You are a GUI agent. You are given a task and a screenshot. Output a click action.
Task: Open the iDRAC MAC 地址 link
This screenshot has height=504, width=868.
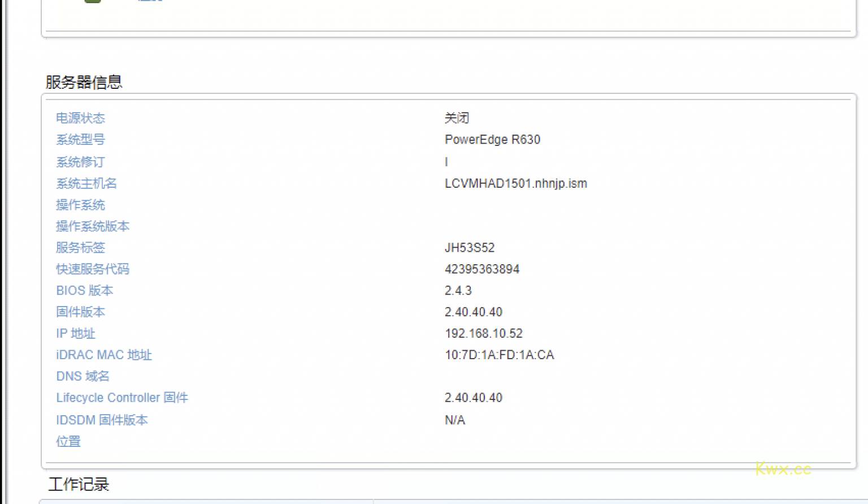(x=103, y=355)
